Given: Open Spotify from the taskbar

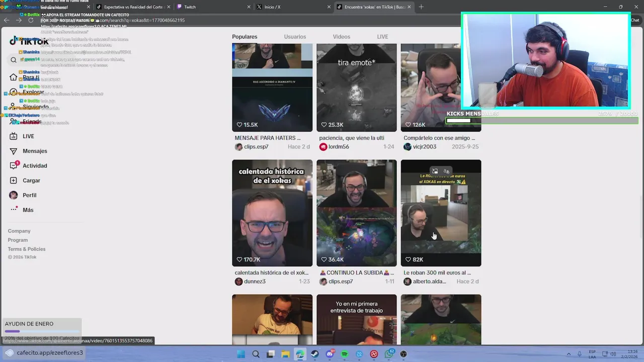Looking at the screenshot, I should (345, 354).
